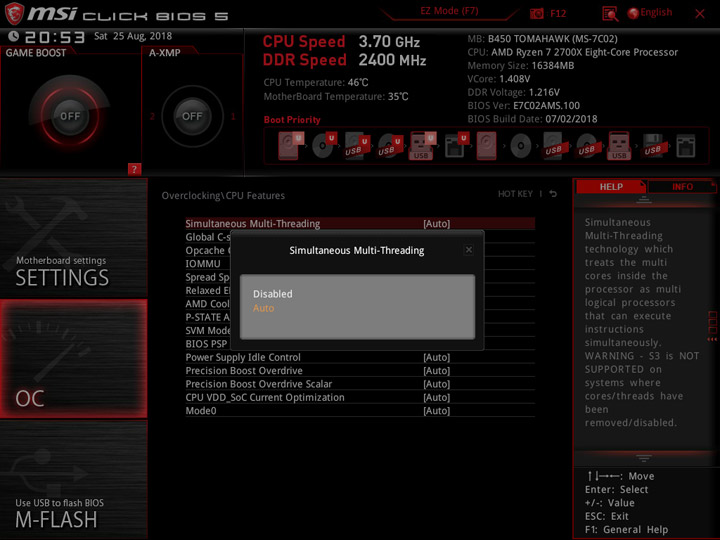720x540 pixels.
Task: Click the back arrow next to HOT KEY
Action: tap(553, 194)
